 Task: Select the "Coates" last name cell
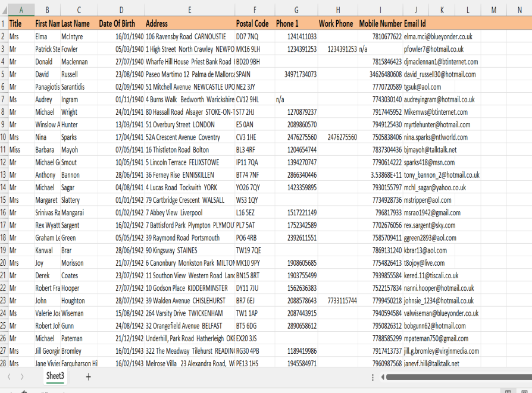click(79, 275)
